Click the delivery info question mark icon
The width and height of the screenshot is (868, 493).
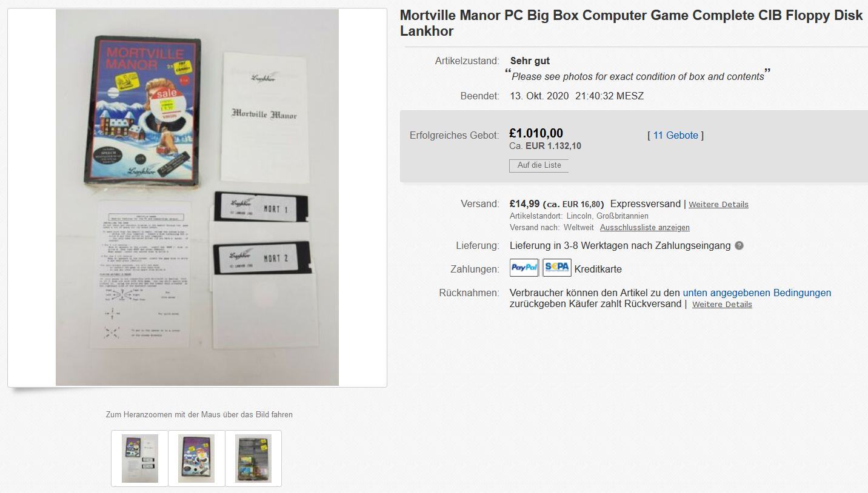point(739,246)
